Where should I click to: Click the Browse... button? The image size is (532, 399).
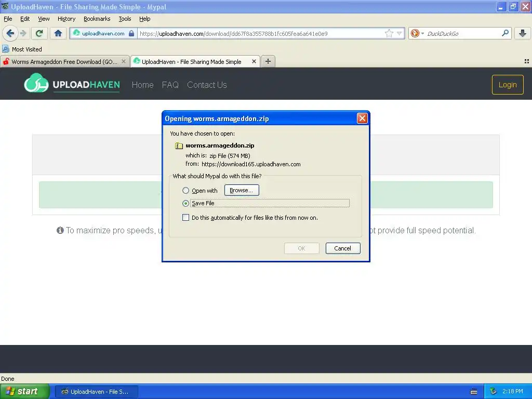click(242, 190)
